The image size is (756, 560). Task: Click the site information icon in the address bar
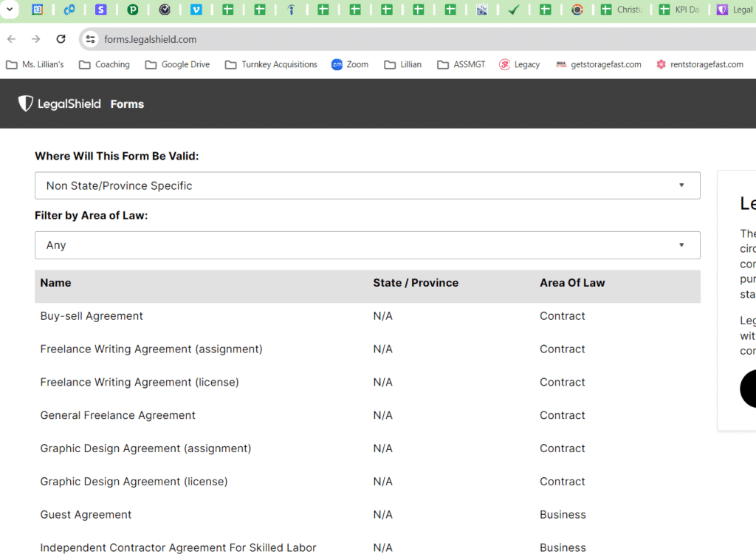[x=90, y=38]
